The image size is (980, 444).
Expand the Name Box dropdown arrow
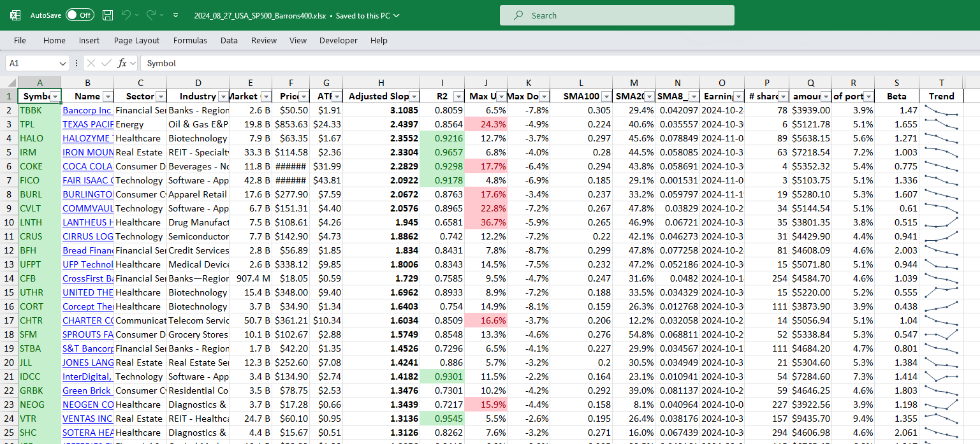[x=62, y=63]
